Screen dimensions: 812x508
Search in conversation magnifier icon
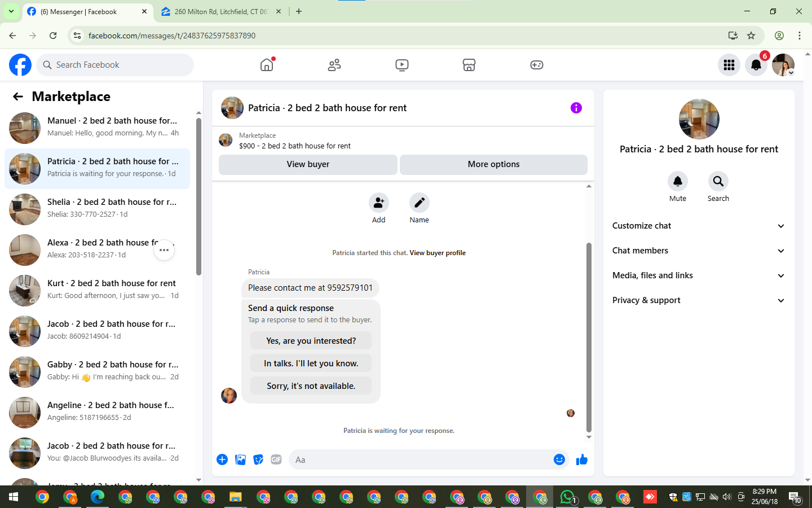[718, 181]
